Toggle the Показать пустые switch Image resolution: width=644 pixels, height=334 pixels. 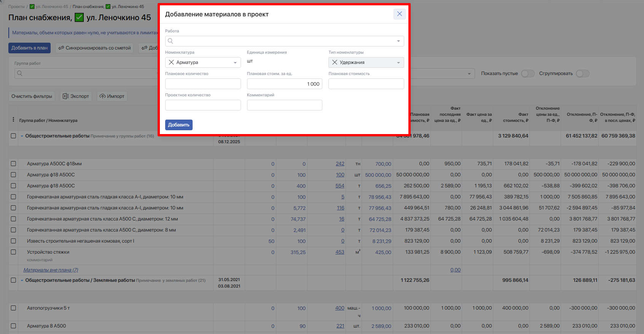click(528, 74)
